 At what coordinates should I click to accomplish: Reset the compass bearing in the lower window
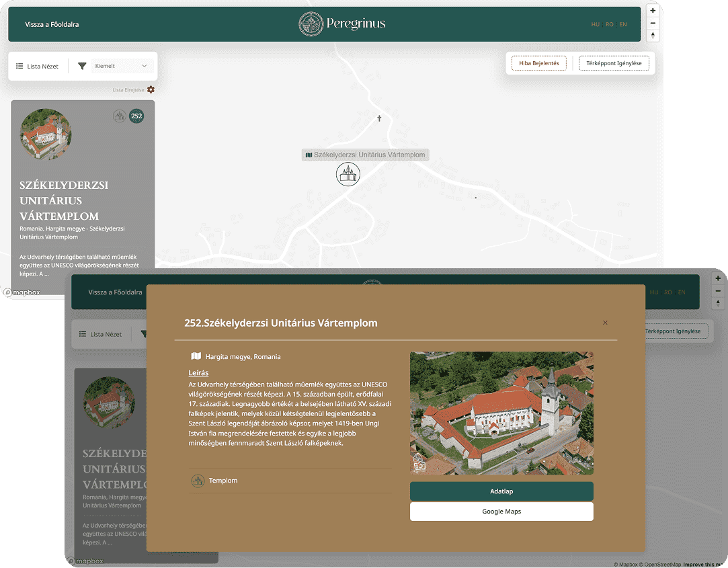pyautogui.click(x=718, y=303)
